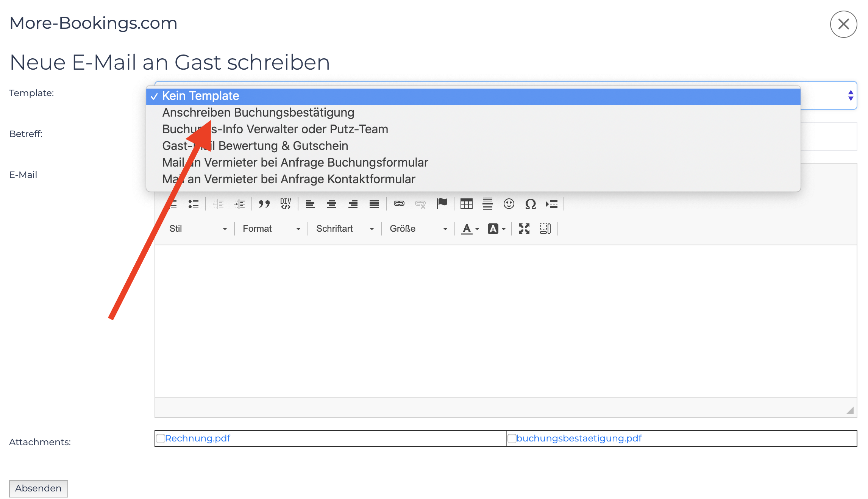
Task: Center align the text
Action: click(x=332, y=204)
